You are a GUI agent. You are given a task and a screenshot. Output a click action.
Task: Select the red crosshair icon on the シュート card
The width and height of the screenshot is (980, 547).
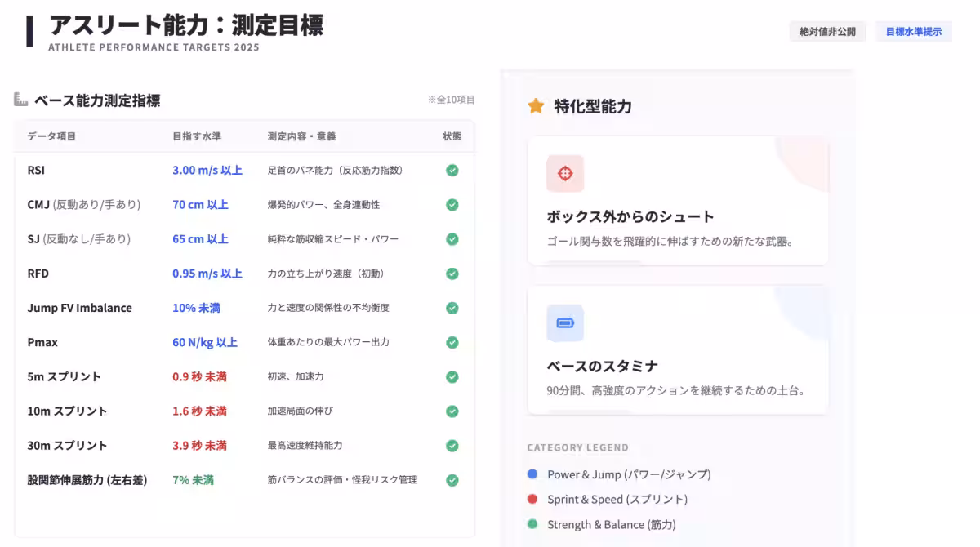[x=565, y=173]
